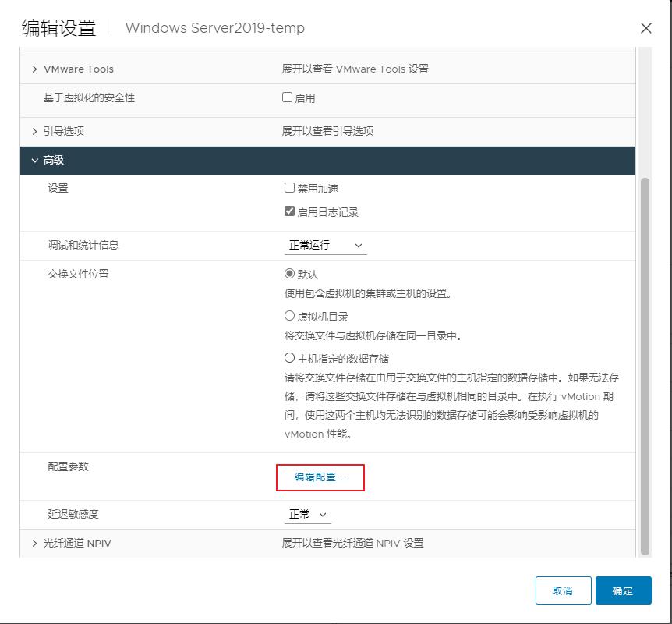Uncheck the 启用日志记录 checkbox
The width and height of the screenshot is (672, 624).
tap(290, 212)
